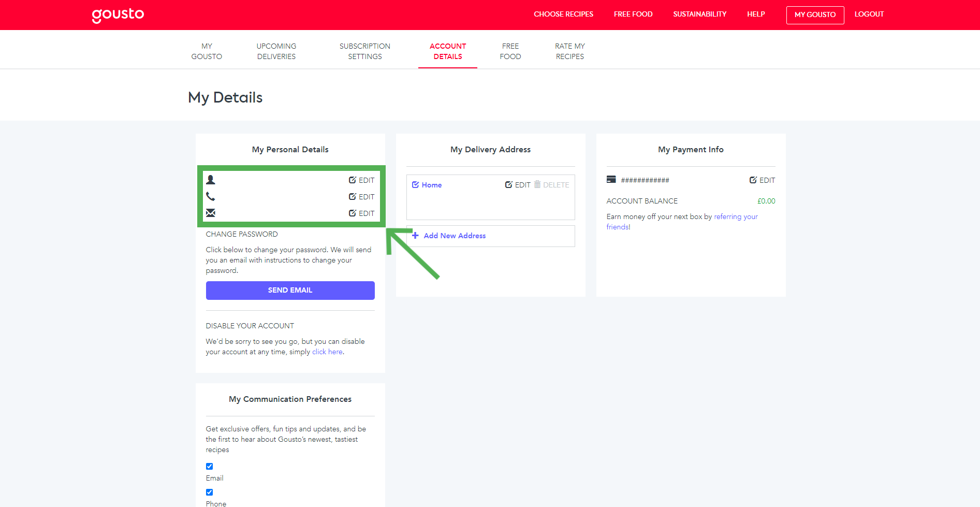
Task: Open FREE FOOD sub-navigation tab
Action: tap(510, 51)
